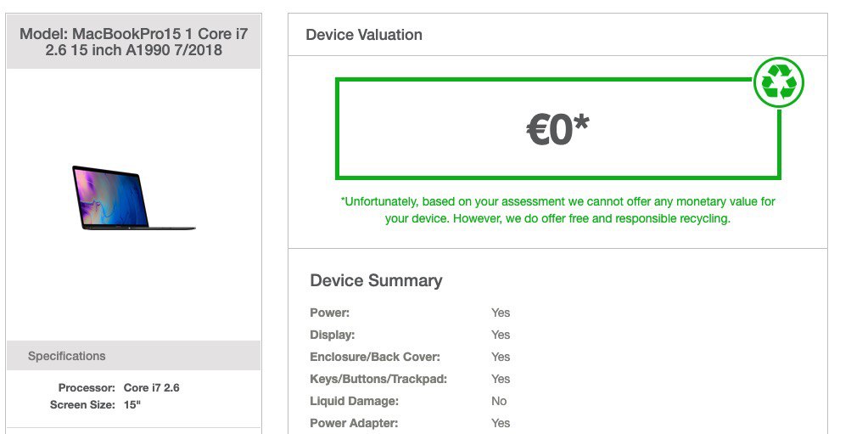Screen dimensions: 868x434
Task: Click the 15" screen size value
Action: coord(132,404)
